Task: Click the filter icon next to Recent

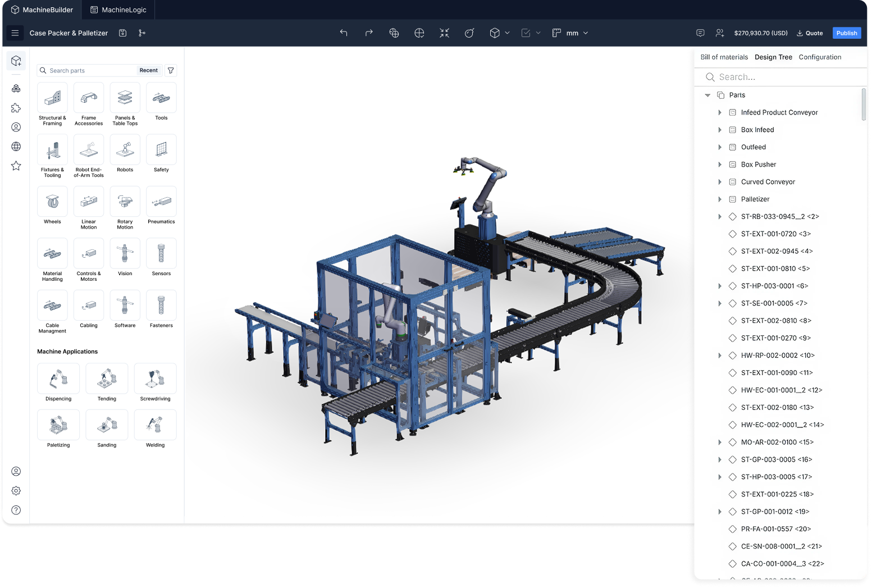Action: (171, 70)
